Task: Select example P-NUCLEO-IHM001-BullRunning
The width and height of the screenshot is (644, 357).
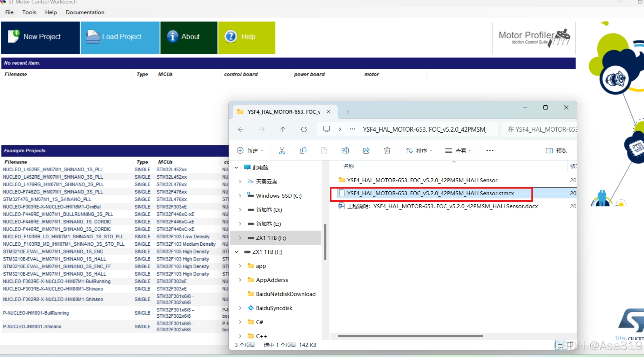Action: [36, 313]
